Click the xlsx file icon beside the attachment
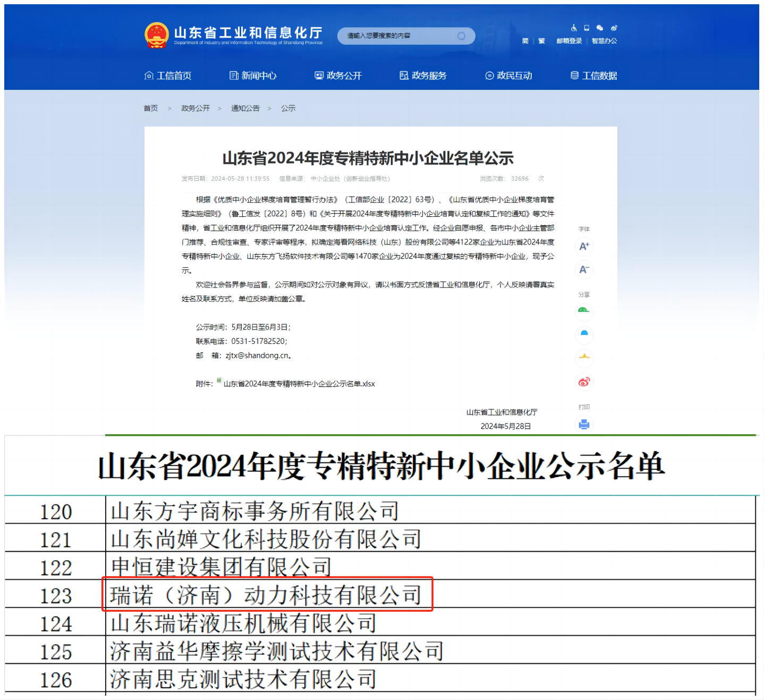Screen dimensions: 764x700 tap(219, 381)
